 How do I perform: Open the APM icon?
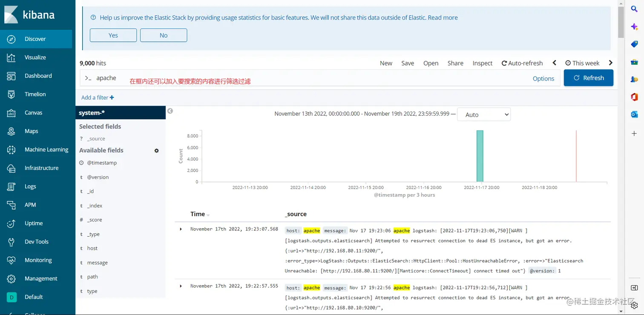11,205
